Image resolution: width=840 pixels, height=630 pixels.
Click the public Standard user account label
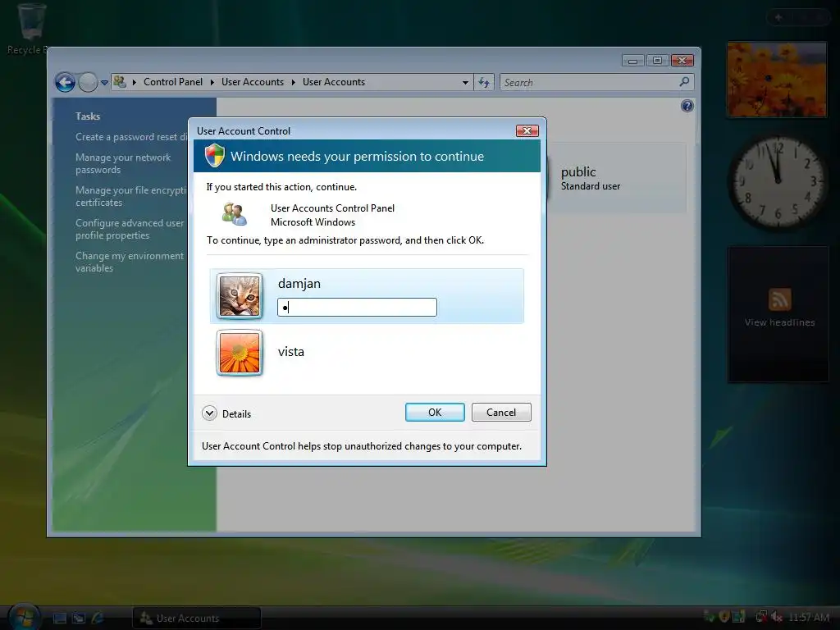pyautogui.click(x=591, y=178)
